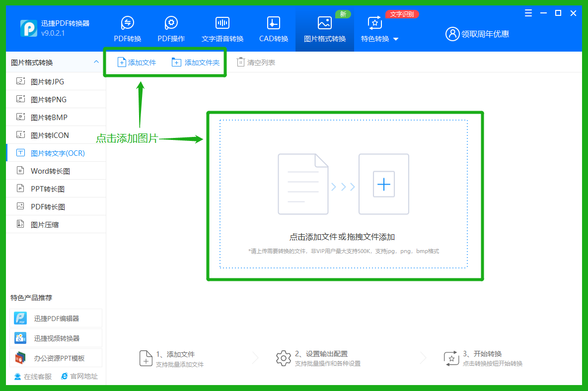Click the 迅捷PDF转换器 logo
This screenshot has height=391, width=588.
(28, 28)
